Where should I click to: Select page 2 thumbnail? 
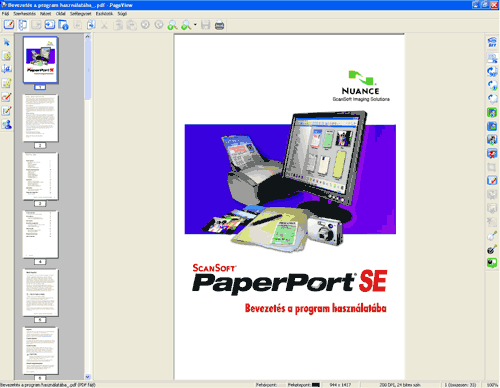click(40, 118)
